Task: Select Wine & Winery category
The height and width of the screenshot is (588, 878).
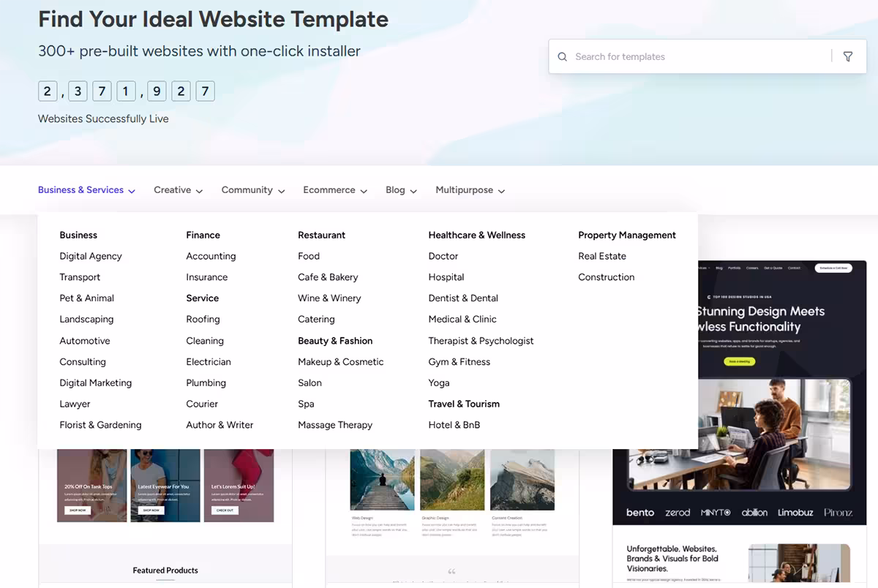Action: 329,298
